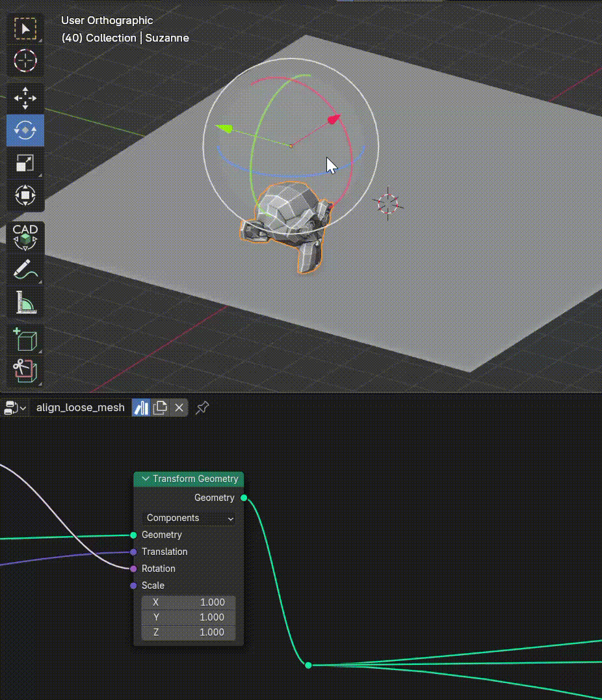Unlink the align_loose_mesh node group
The image size is (602, 700).
pyautogui.click(x=179, y=408)
